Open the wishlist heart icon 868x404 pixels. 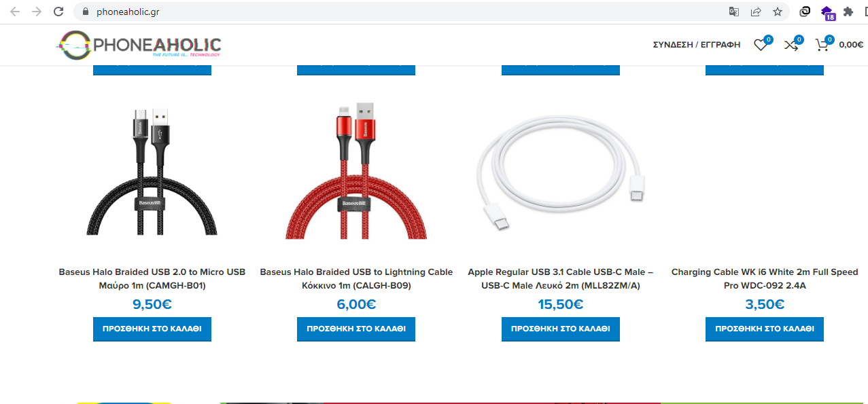pyautogui.click(x=760, y=45)
